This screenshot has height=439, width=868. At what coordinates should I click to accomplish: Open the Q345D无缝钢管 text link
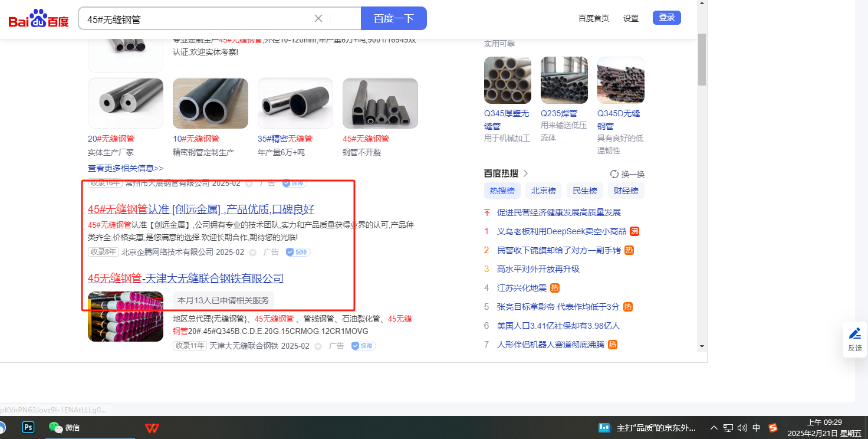(619, 119)
